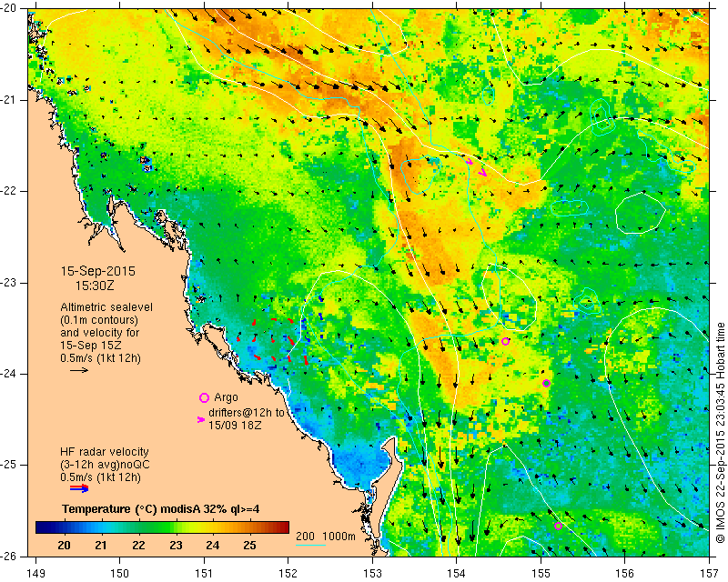Click the '20' tick on the temperature scale
The image size is (728, 582).
point(64,546)
